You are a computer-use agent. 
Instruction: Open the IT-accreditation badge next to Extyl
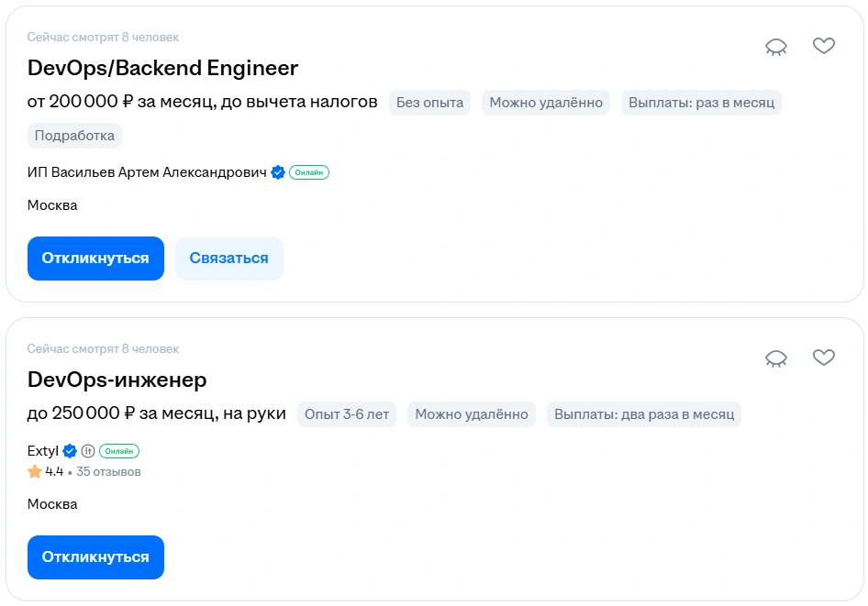pyautogui.click(x=88, y=450)
